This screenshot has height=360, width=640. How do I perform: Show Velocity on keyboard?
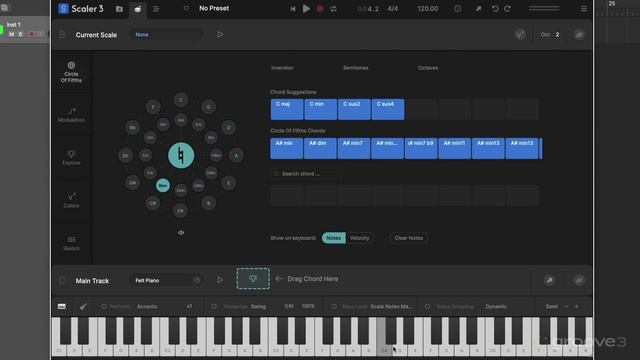tap(360, 238)
